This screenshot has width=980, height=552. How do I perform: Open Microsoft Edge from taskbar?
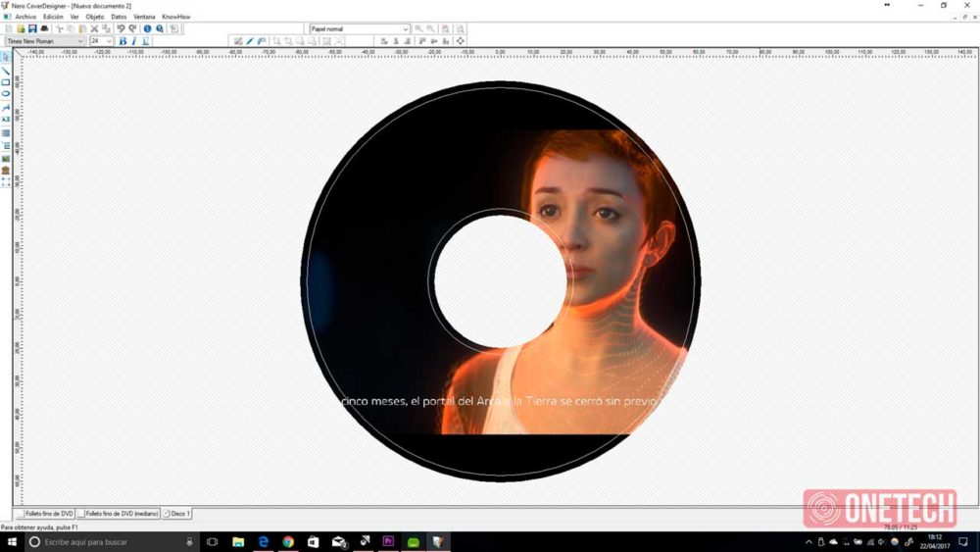tap(263, 542)
